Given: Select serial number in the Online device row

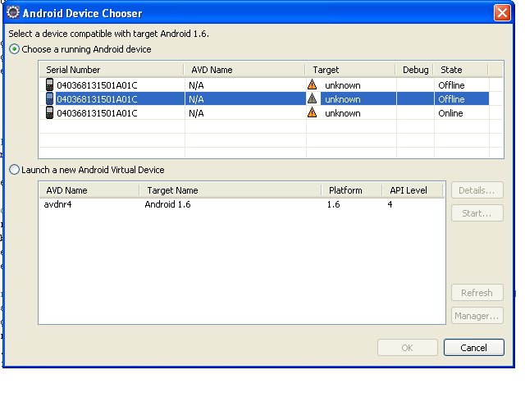Looking at the screenshot, I should [97, 113].
